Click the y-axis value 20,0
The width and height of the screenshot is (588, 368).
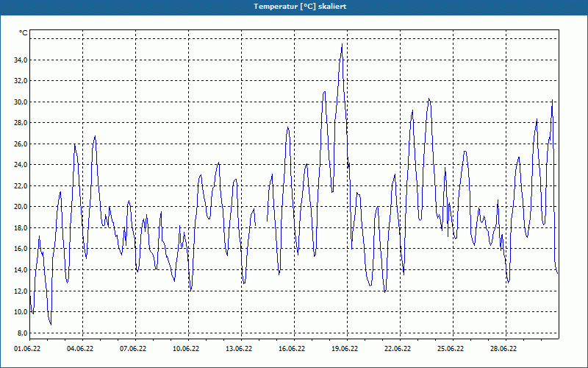20,207
